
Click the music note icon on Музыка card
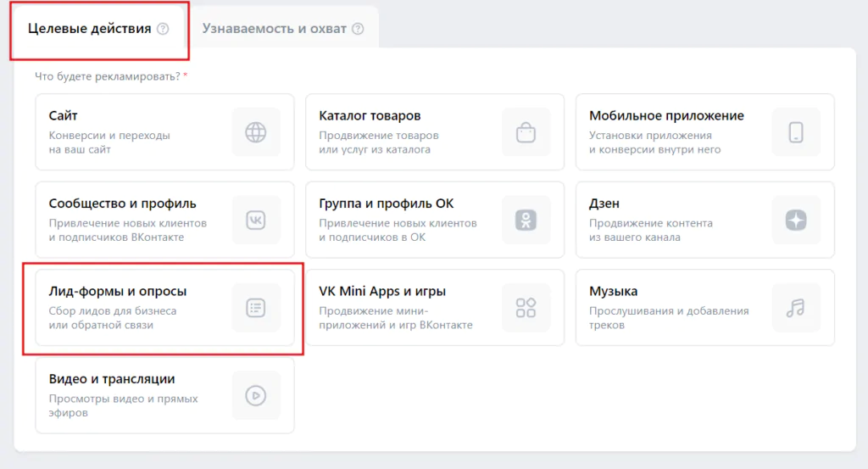[x=796, y=308]
